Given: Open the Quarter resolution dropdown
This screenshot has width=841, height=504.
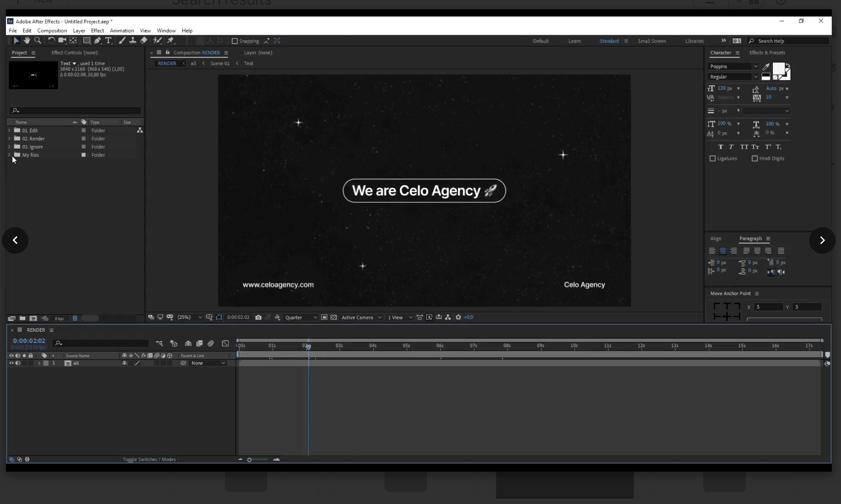Looking at the screenshot, I should click(301, 317).
